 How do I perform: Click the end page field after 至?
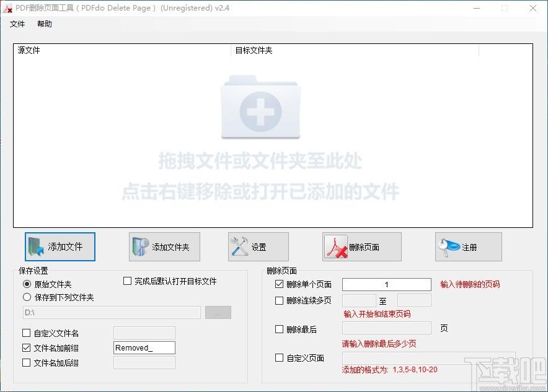click(414, 300)
